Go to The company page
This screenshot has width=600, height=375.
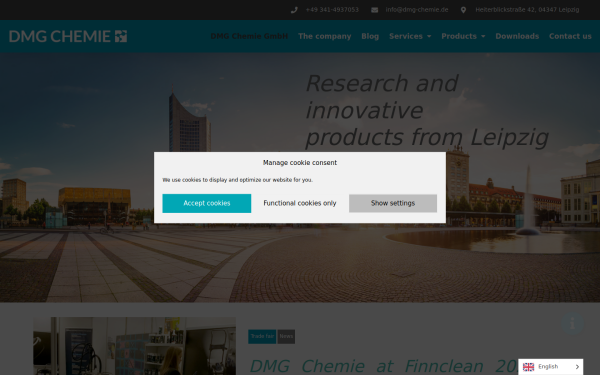[324, 36]
